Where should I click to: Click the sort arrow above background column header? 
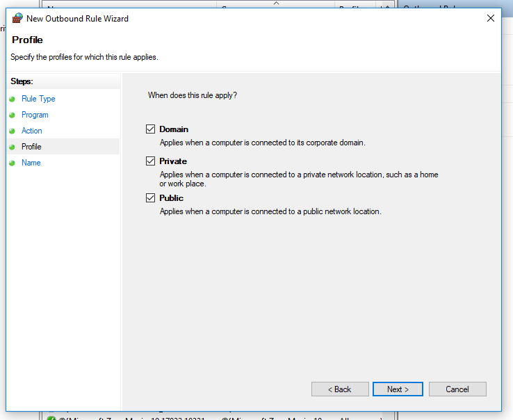[276, 3]
